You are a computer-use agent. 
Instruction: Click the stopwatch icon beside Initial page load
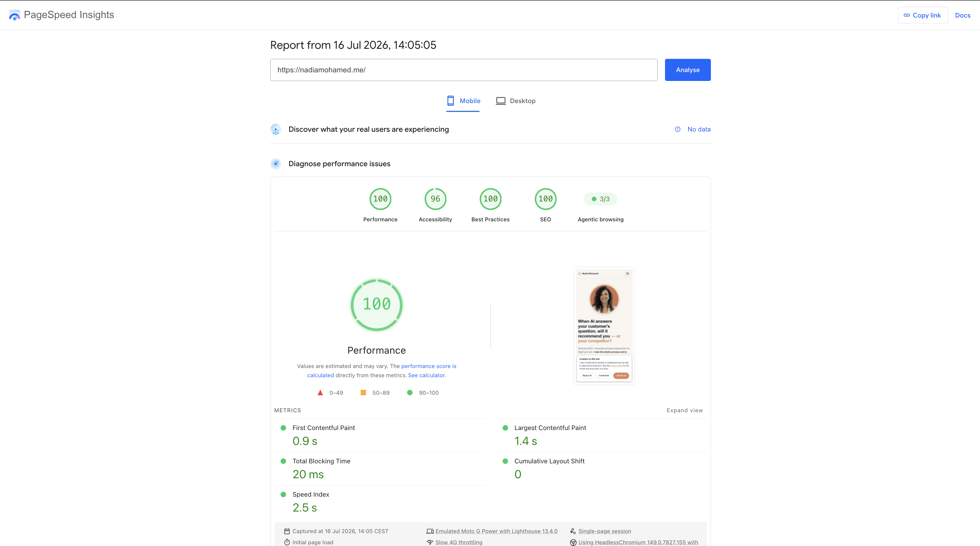click(287, 542)
